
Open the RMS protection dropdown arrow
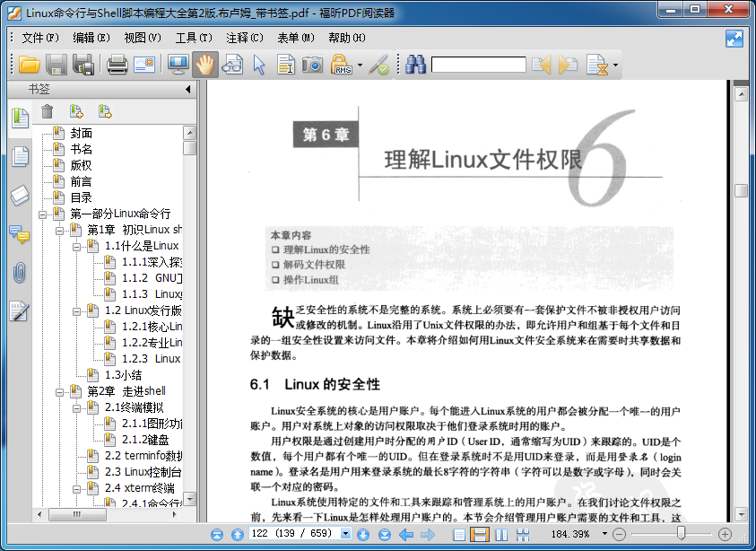(x=360, y=65)
